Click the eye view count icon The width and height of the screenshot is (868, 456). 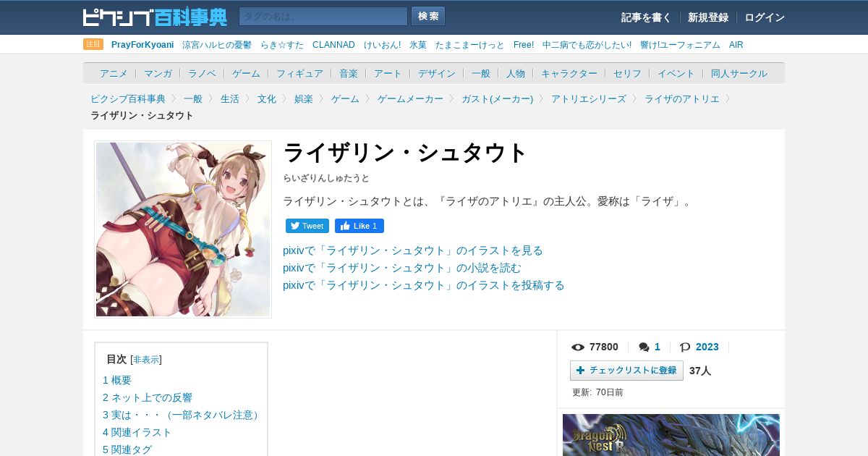pos(578,347)
